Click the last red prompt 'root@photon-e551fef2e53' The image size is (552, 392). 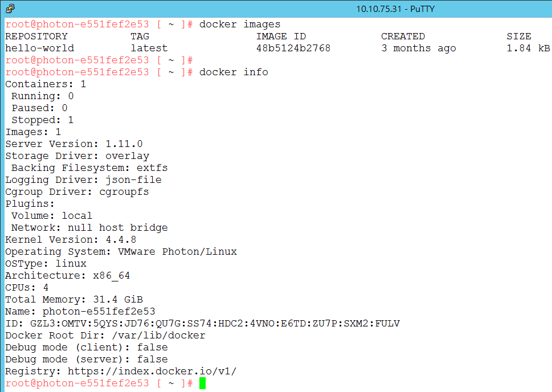click(x=77, y=383)
